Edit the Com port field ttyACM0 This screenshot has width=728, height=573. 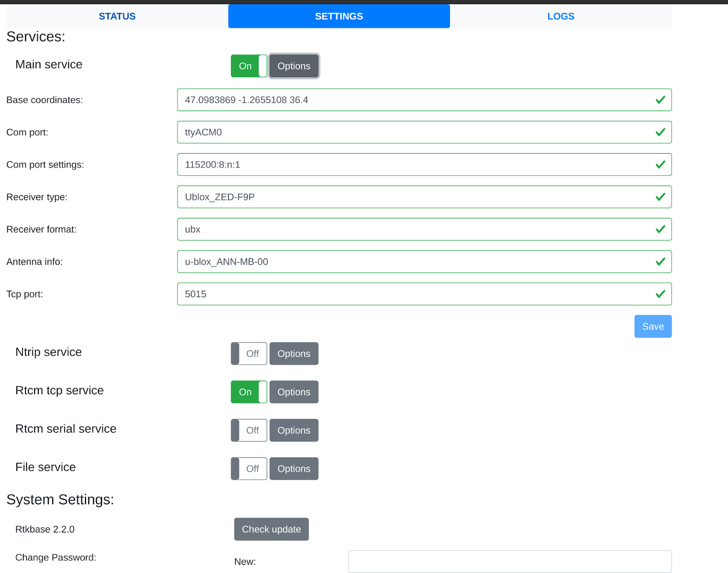pos(424,132)
